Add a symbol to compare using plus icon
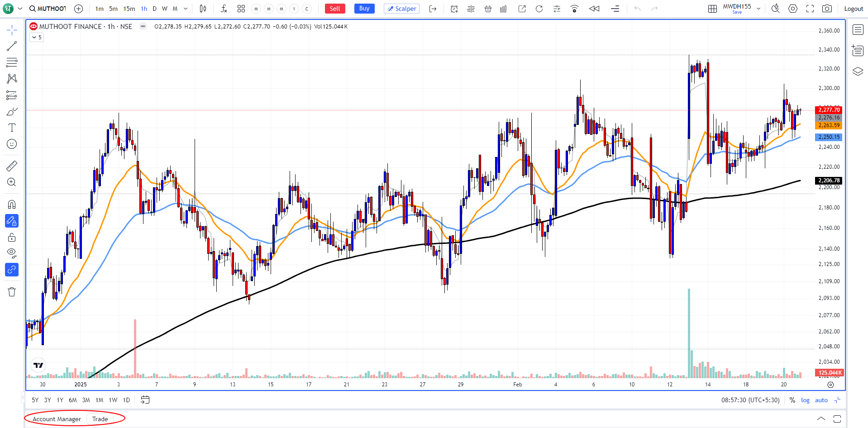 coord(78,9)
